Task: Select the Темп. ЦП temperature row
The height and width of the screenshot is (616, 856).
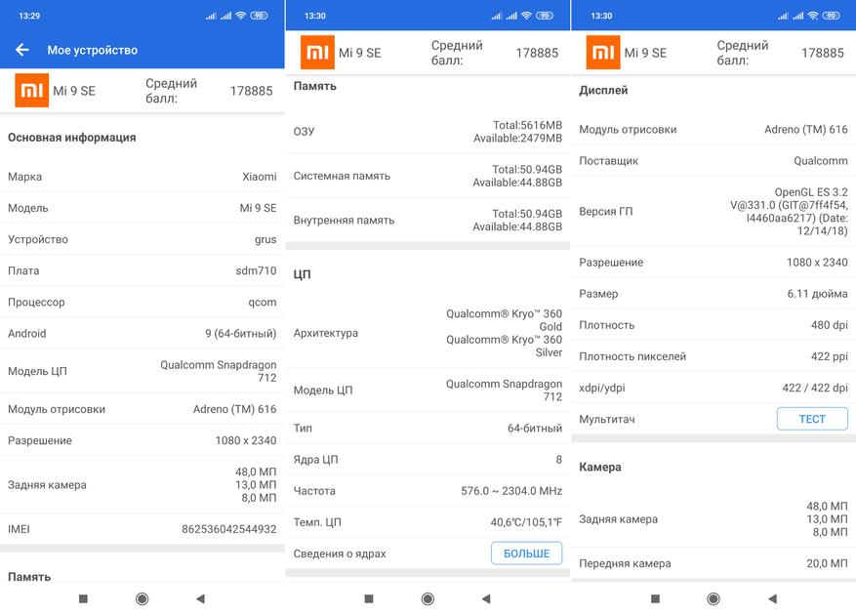Action: point(428,522)
